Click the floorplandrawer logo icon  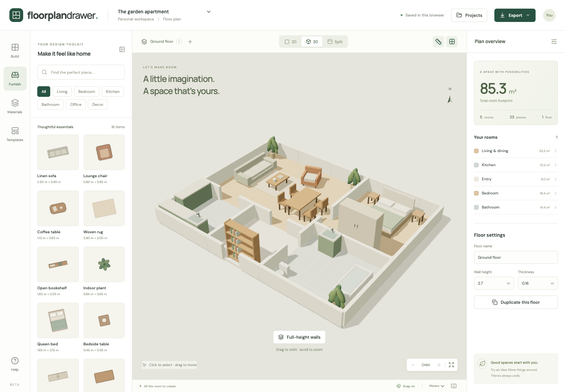(16, 15)
